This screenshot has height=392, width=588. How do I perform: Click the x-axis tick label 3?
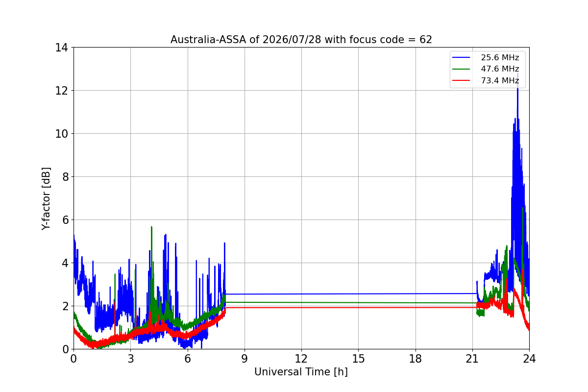point(130,359)
